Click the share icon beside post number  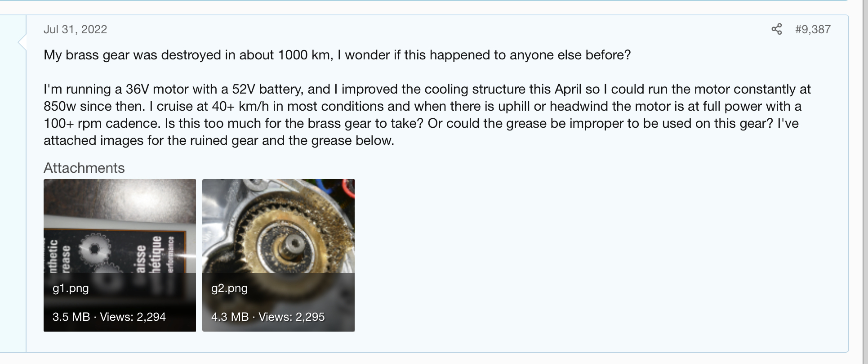tap(776, 29)
